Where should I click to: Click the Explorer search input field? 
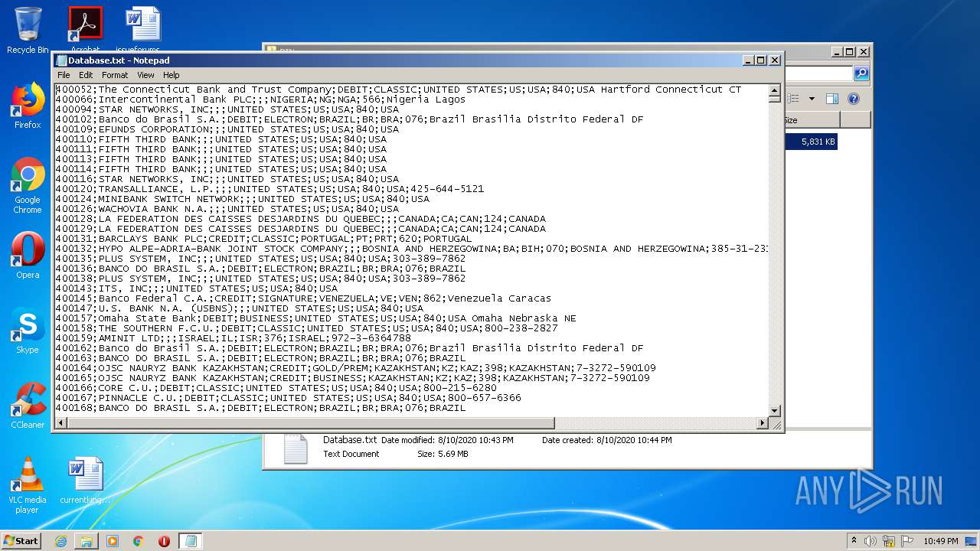(x=818, y=73)
